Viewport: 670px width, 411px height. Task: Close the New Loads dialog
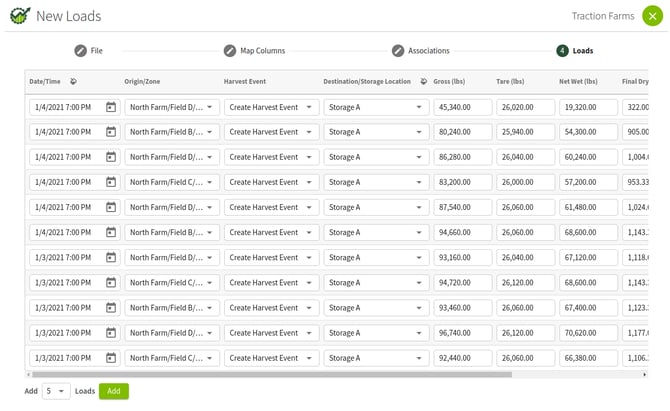tap(651, 16)
